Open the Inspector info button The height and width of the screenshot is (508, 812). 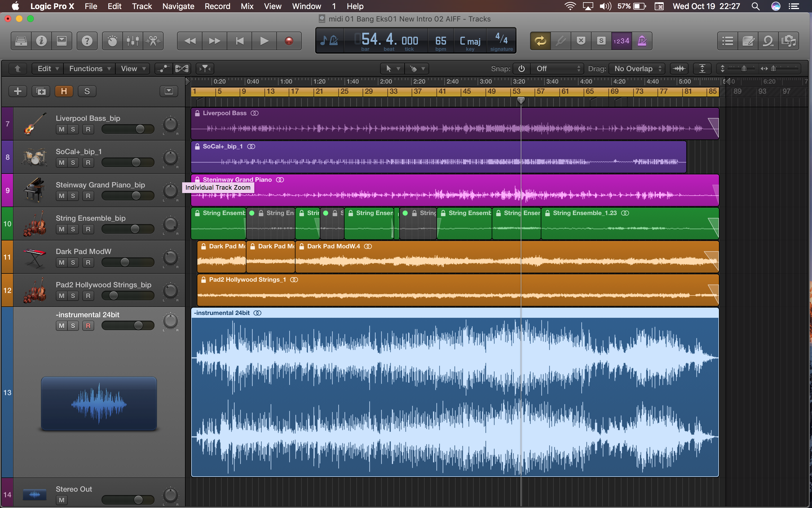point(41,41)
